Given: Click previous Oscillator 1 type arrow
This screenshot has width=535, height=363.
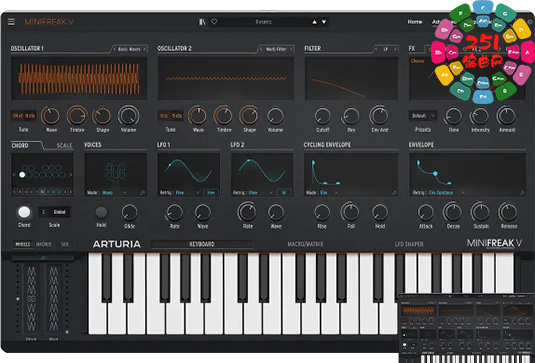Looking at the screenshot, I should pos(114,49).
